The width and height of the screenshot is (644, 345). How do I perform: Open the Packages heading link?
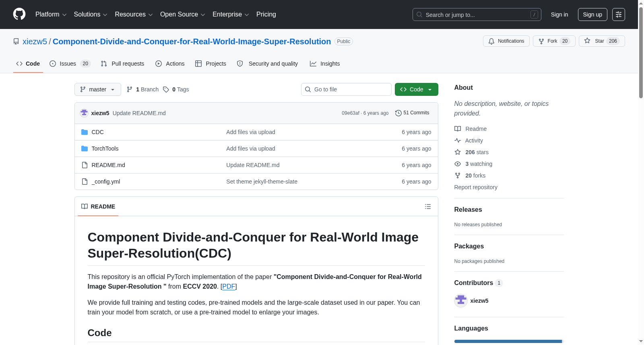click(469, 246)
